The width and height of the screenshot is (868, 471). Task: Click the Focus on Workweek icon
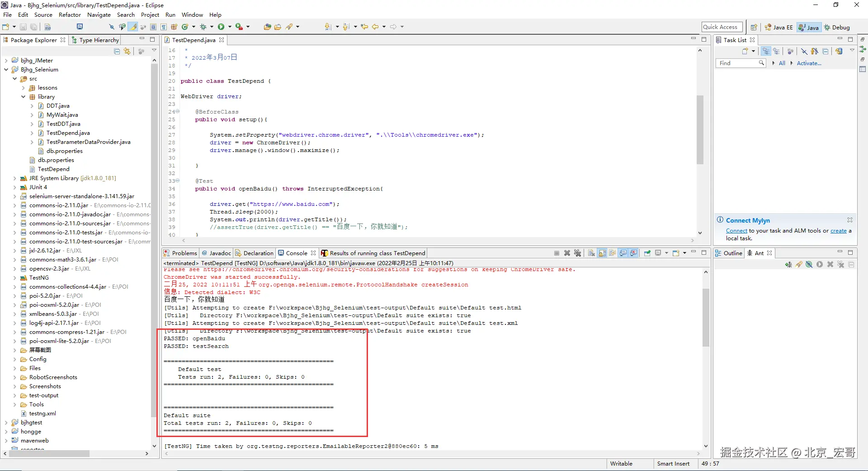(x=790, y=51)
